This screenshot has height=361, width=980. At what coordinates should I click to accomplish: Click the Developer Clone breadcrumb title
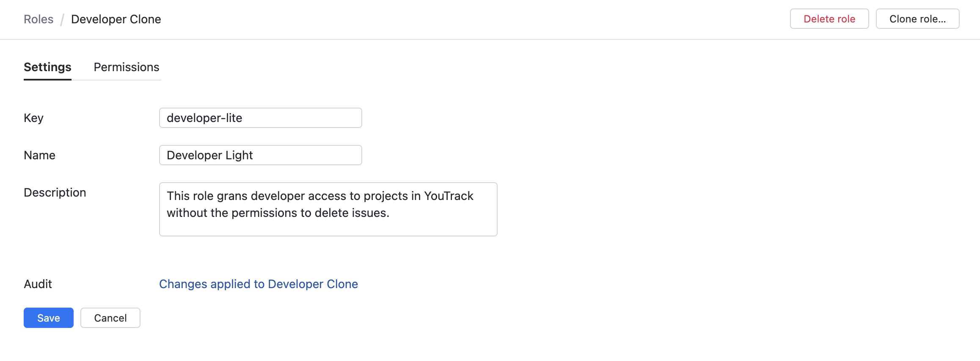point(116,19)
